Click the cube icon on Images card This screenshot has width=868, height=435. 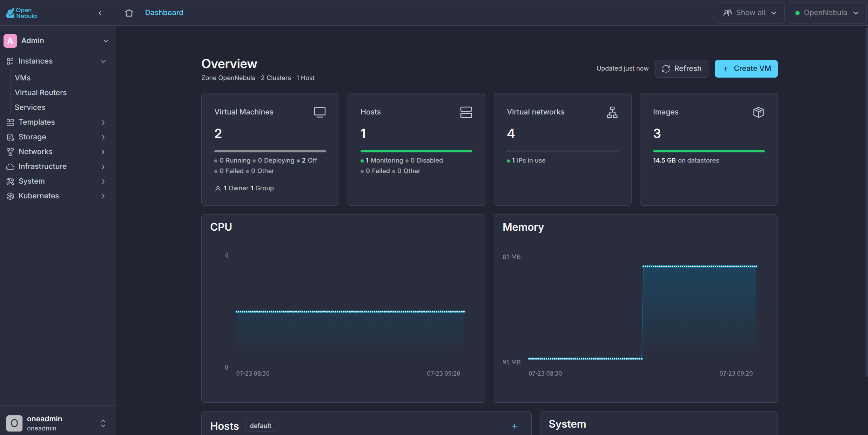pos(759,112)
